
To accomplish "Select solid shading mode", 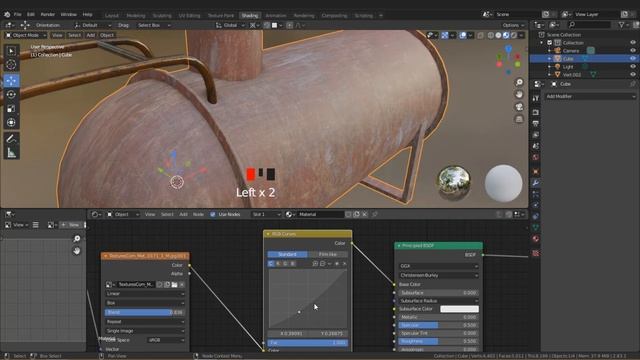I will pyautogui.click(x=498, y=36).
